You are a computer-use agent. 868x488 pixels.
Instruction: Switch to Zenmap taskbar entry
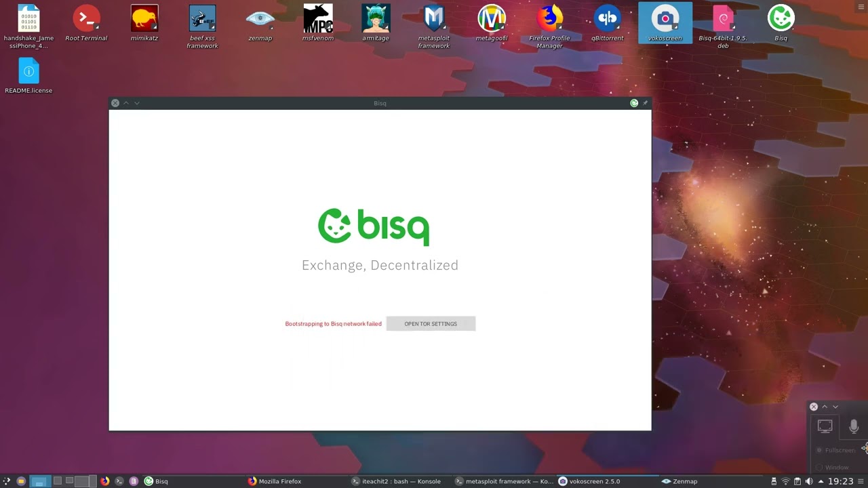tap(711, 481)
